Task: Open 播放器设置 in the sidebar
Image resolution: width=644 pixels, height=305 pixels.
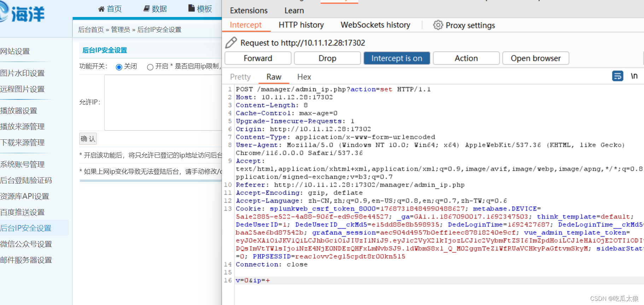Action: click(x=18, y=111)
